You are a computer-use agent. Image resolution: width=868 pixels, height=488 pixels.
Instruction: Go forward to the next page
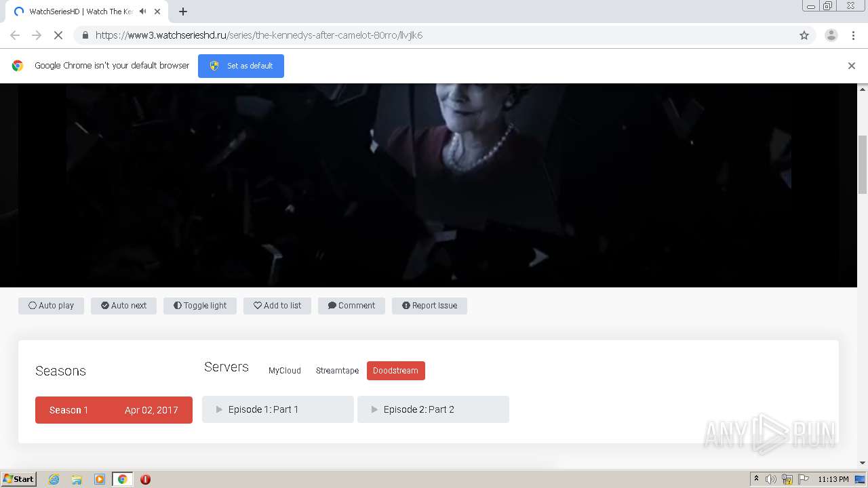pos(37,35)
